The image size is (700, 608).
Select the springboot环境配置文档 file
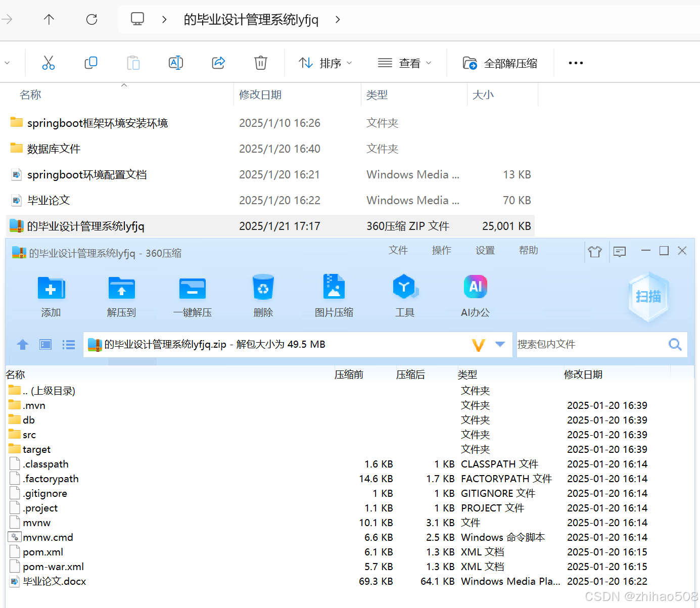87,174
